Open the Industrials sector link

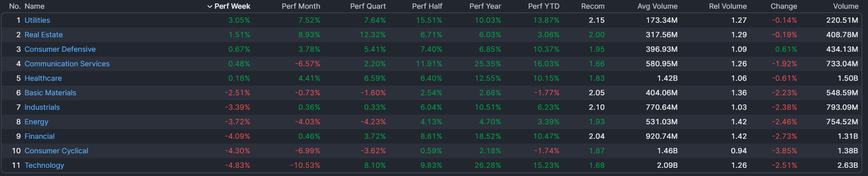pyautogui.click(x=42, y=107)
